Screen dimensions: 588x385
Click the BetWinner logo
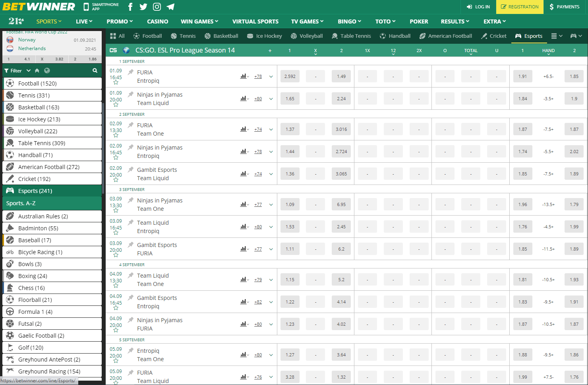(39, 7)
